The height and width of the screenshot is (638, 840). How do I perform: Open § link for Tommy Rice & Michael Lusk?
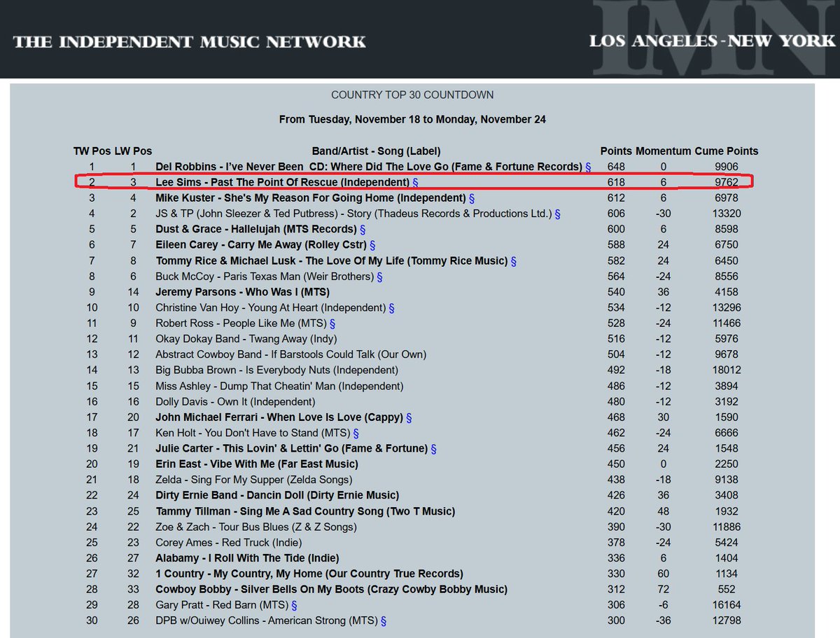click(x=513, y=261)
